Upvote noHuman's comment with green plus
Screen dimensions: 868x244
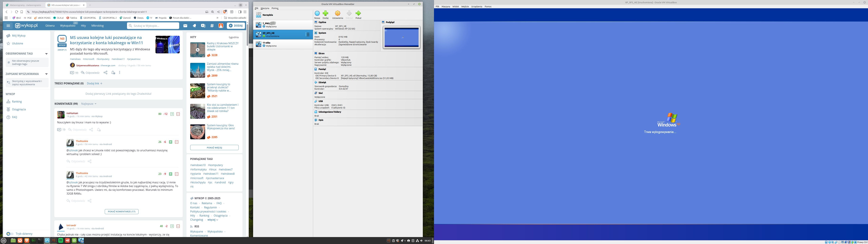(172, 114)
